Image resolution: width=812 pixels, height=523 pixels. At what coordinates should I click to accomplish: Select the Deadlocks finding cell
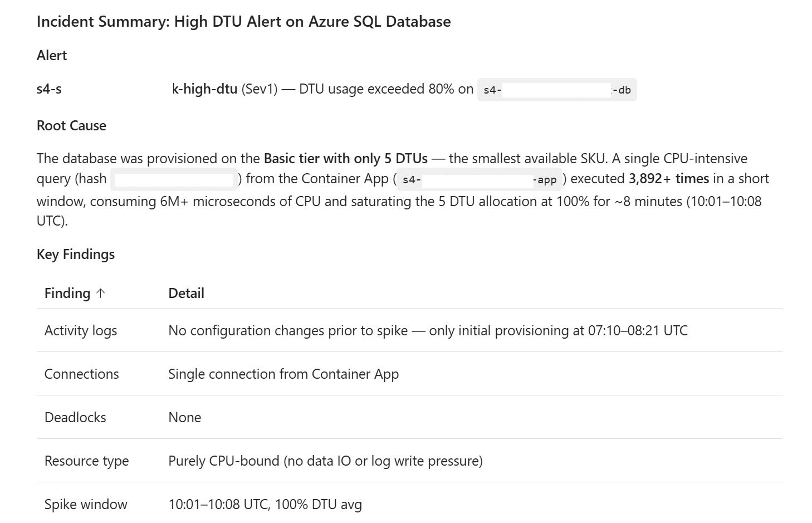[75, 417]
